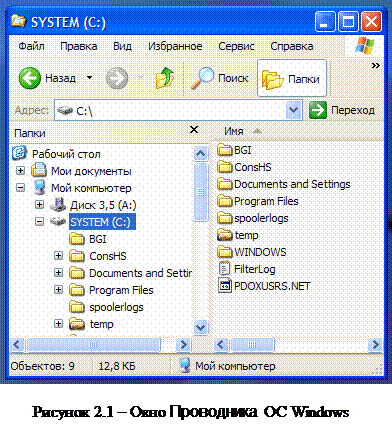This screenshot has height=446, width=392.
Task: Open the Правка menu
Action: coord(79,46)
